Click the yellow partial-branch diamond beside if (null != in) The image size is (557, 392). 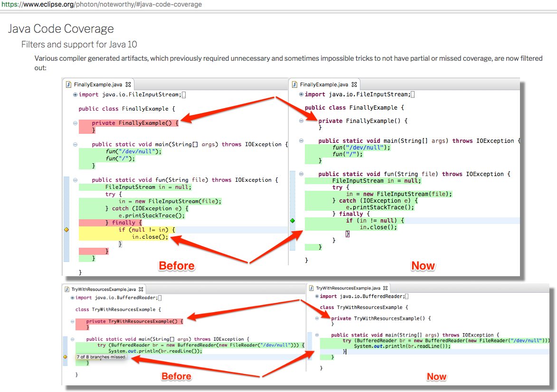[x=66, y=230]
